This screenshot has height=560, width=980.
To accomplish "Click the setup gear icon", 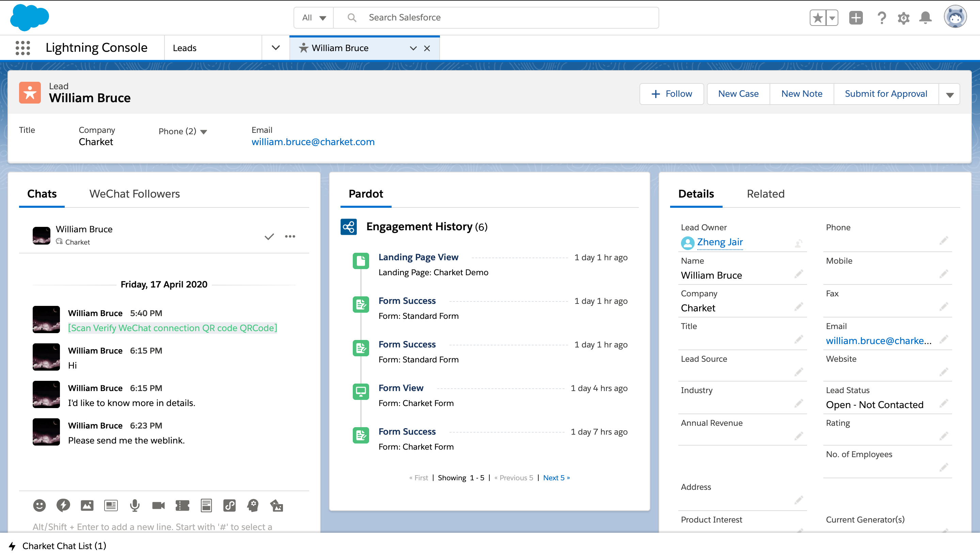I will pos(903,18).
